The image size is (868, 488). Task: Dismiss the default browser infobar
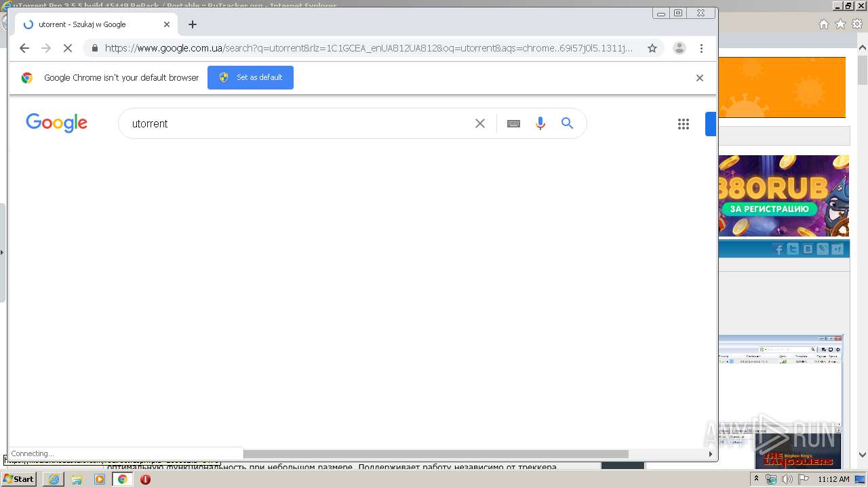[x=700, y=78]
